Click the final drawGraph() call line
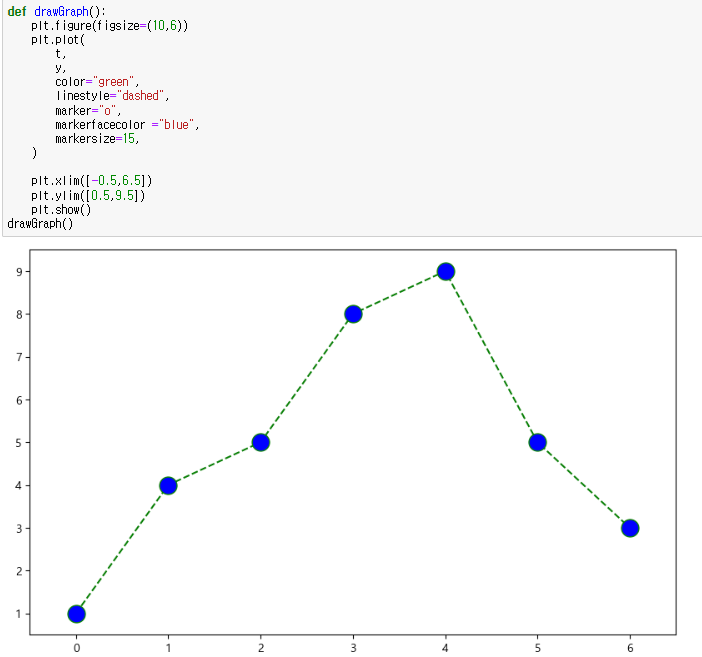 (x=40, y=223)
